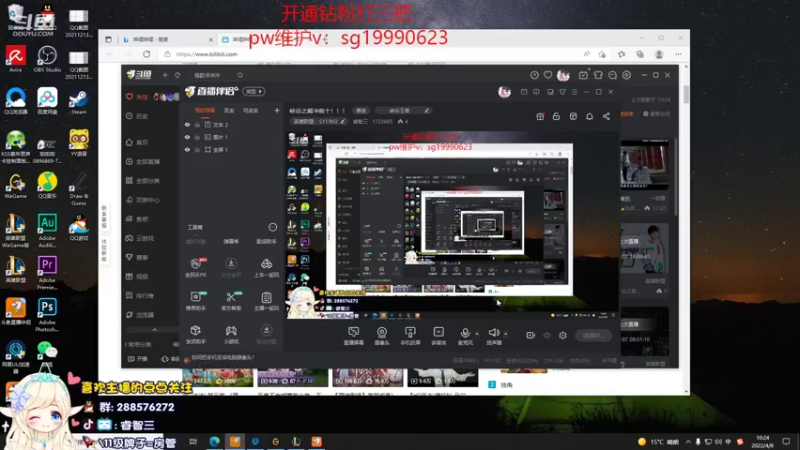800x450 pixels.
Task: Add a 手机投屏 phone mirroring source
Action: pos(410,336)
